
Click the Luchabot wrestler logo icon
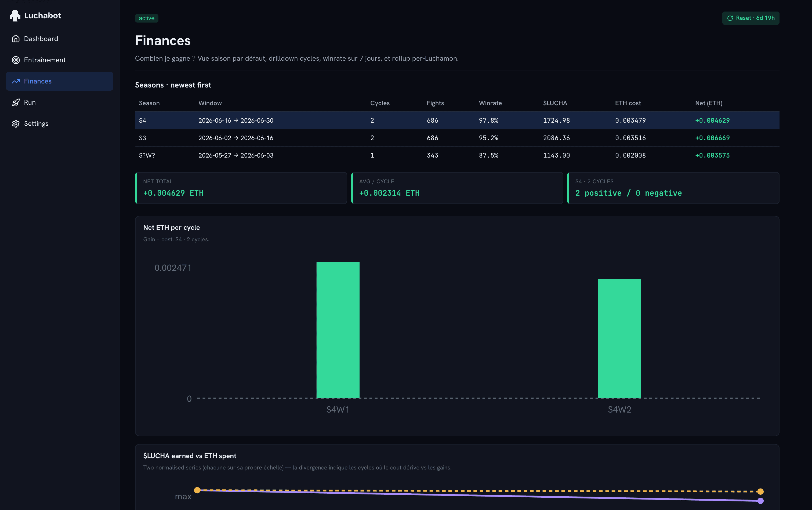pyautogui.click(x=15, y=16)
